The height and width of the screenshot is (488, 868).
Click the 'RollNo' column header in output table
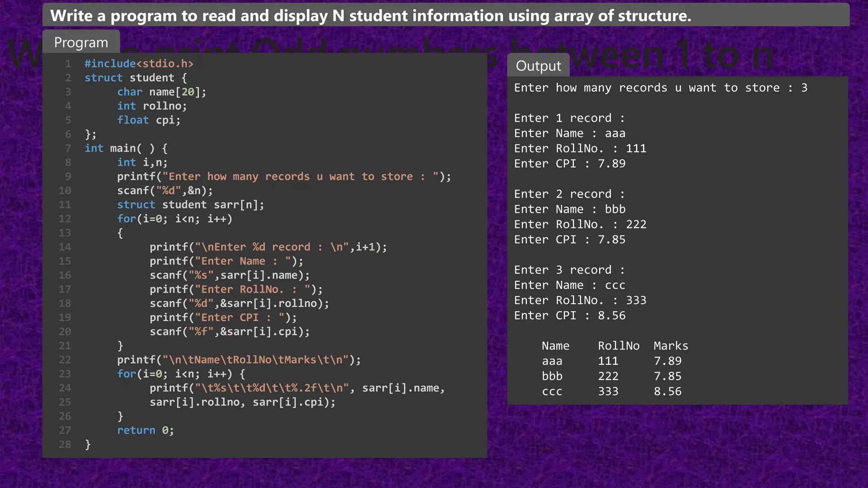[619, 346]
